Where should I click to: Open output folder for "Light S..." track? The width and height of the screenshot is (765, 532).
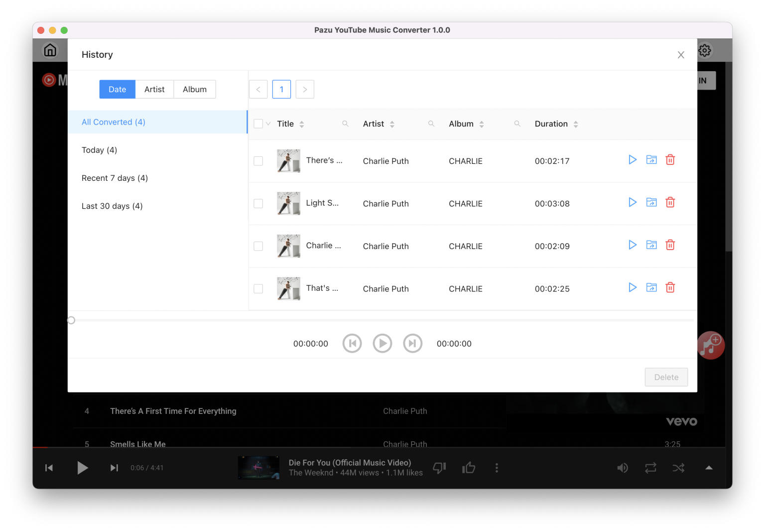[x=651, y=202]
